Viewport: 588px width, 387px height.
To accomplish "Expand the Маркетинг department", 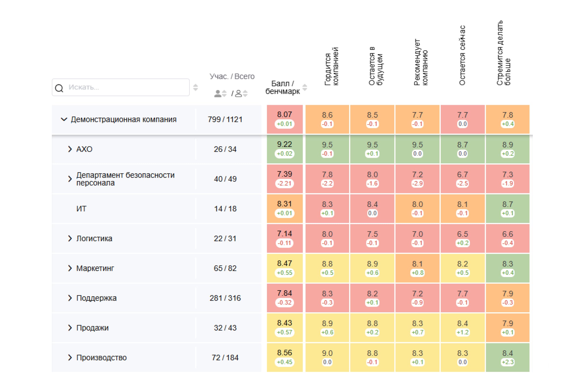I will (x=70, y=268).
